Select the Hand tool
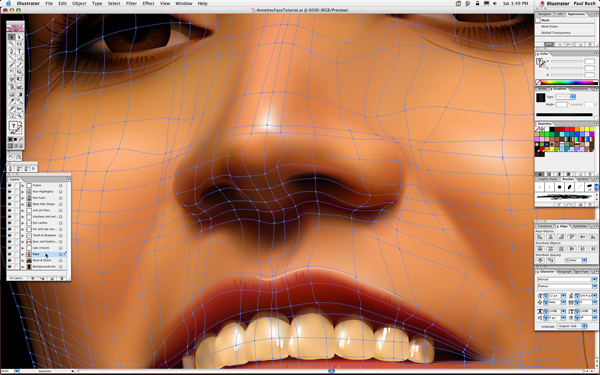 tap(11, 115)
